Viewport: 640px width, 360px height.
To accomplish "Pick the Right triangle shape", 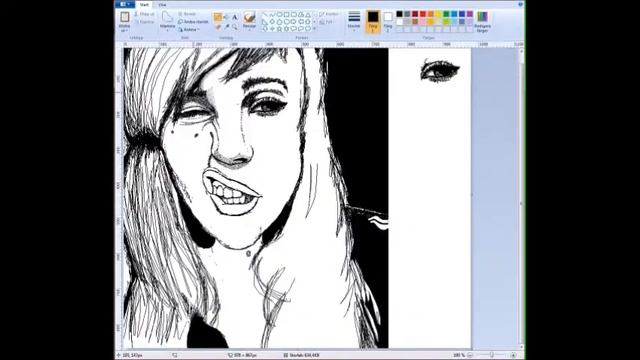I will click(x=264, y=22).
